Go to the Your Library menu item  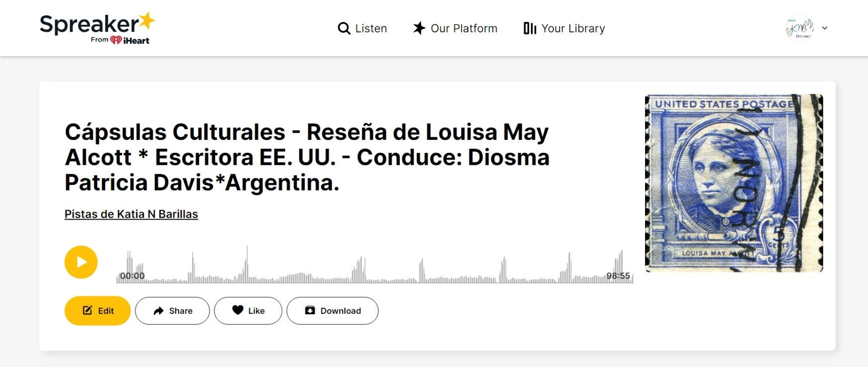pos(573,28)
